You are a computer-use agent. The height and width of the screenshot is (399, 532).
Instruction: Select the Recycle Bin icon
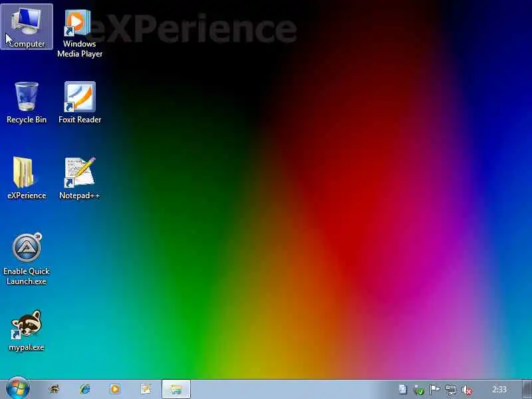pyautogui.click(x=27, y=102)
